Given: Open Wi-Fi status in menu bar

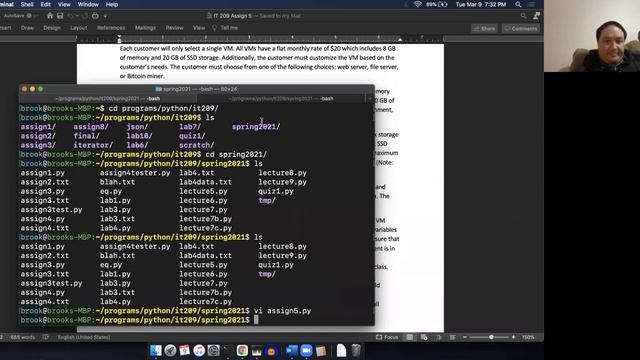Looking at the screenshot, I should point(417,4).
